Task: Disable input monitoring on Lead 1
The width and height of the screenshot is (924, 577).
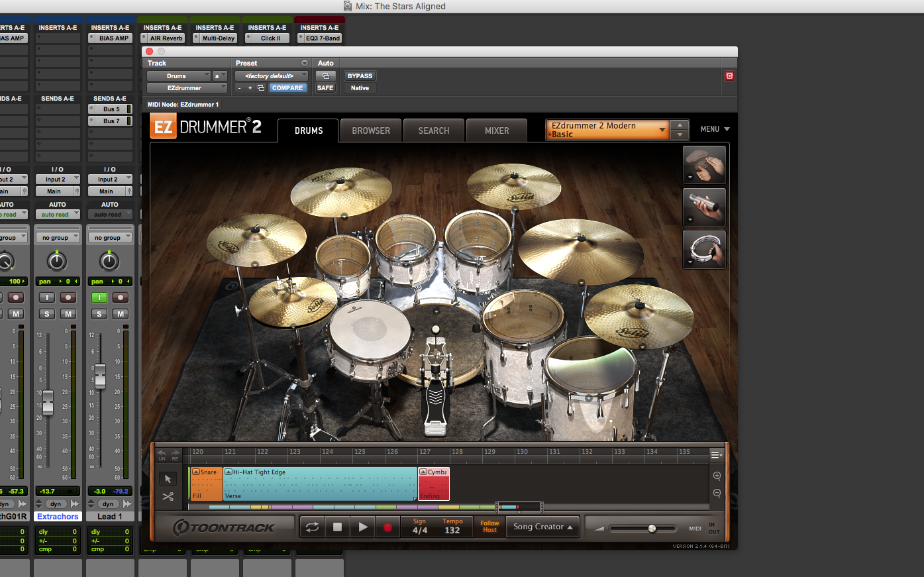Action: pyautogui.click(x=99, y=297)
